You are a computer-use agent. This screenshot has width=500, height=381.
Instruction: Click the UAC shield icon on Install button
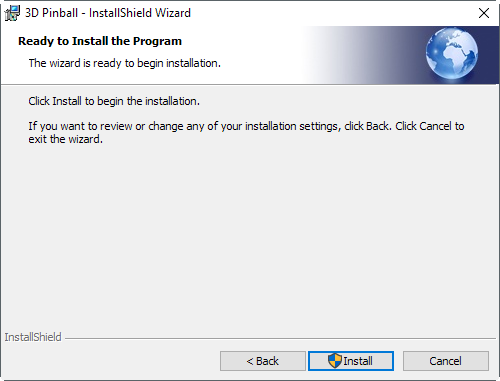335,361
